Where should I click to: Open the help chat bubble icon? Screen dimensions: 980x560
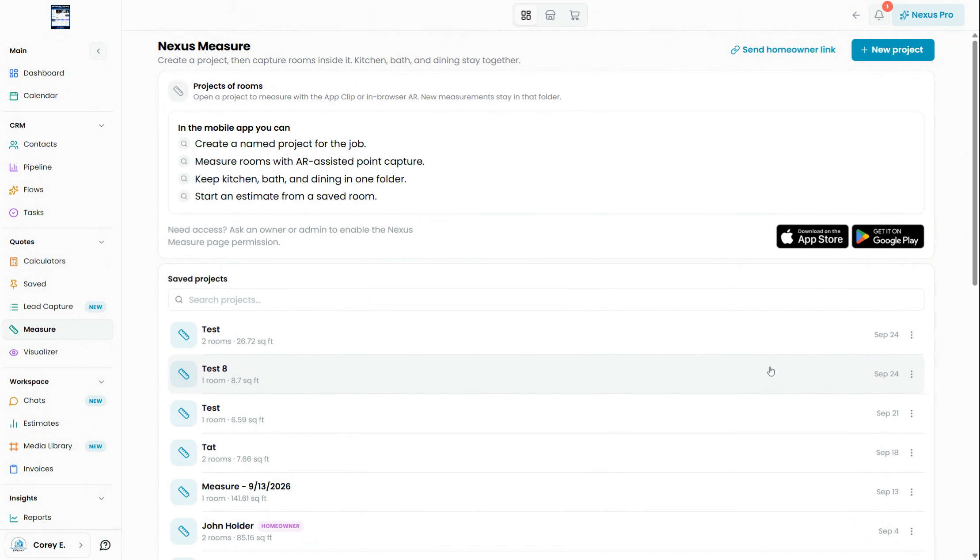[x=105, y=545]
